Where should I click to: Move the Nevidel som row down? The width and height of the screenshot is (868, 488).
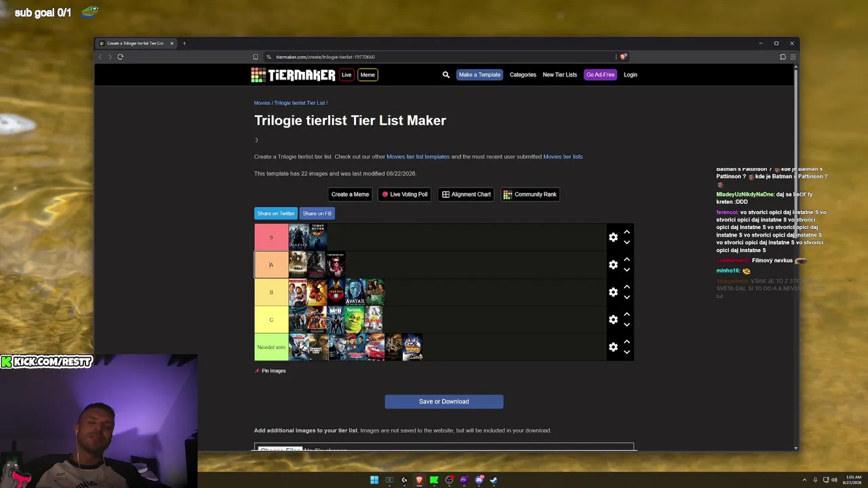[x=627, y=352]
